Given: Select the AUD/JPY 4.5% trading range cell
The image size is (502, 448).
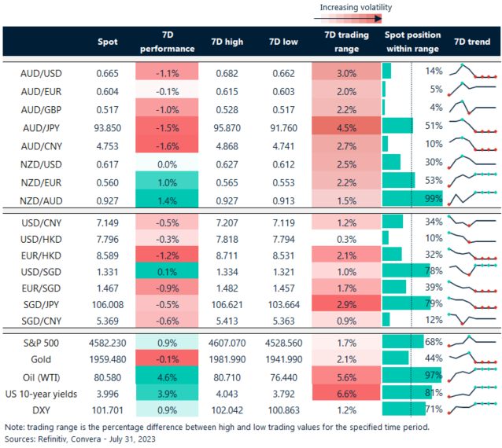Looking at the screenshot, I should [342, 125].
